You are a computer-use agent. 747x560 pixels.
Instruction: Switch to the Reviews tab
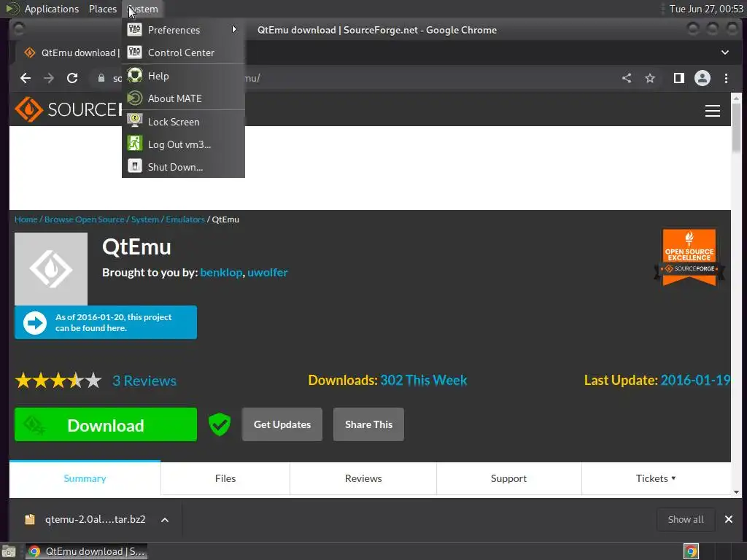click(363, 478)
